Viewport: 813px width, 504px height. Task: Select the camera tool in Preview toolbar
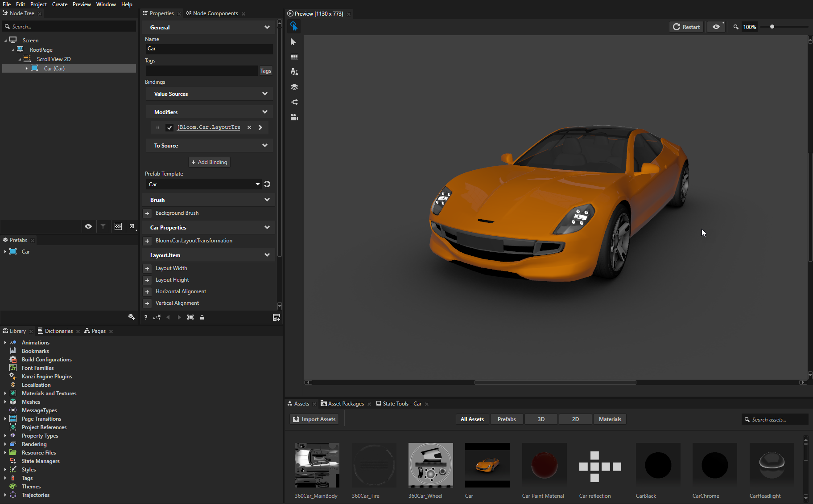[x=294, y=117]
